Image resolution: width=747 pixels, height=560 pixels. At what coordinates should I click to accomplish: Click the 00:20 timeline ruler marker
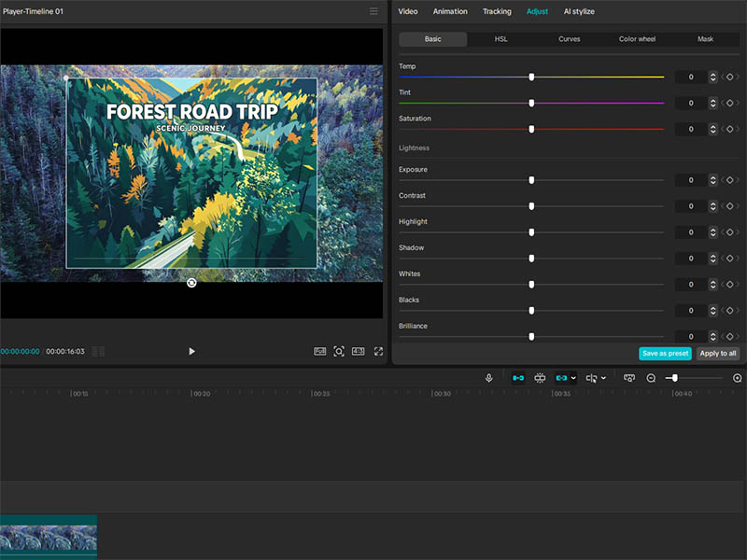(201, 394)
